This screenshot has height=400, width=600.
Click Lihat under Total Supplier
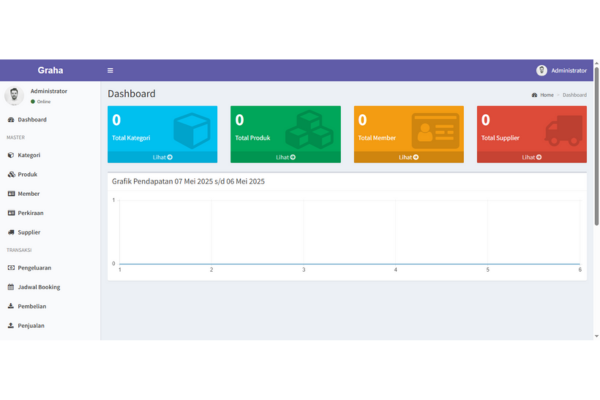pos(531,157)
